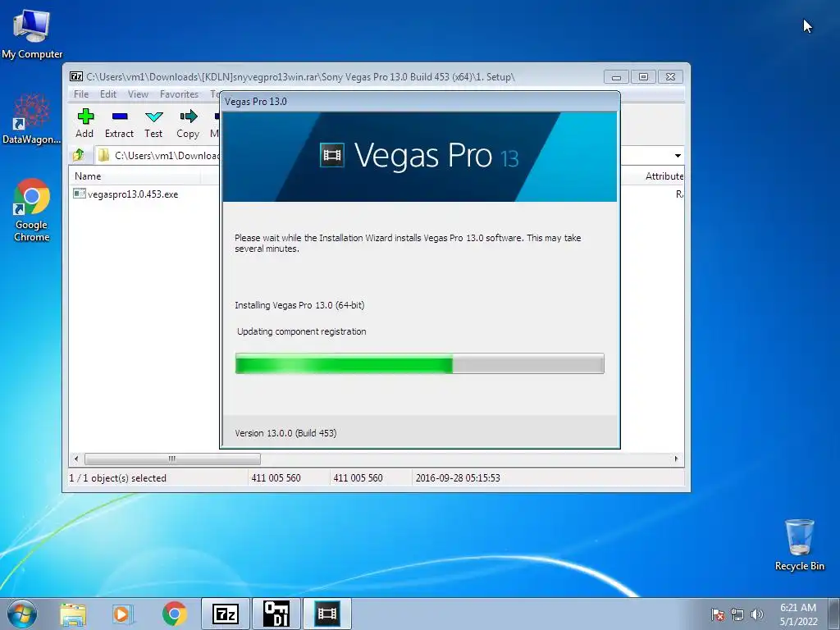
Task: Open the My Computer desktop icon
Action: click(32, 34)
